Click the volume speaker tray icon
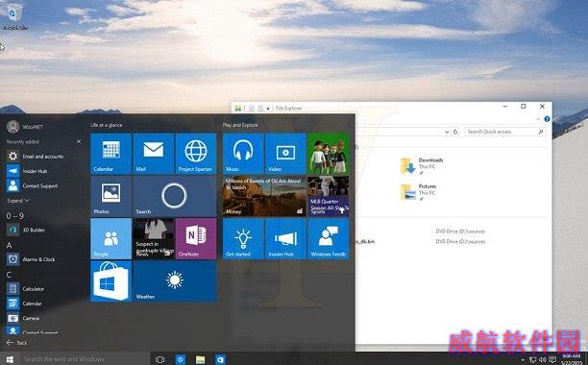This screenshot has width=588, height=365. 542,360
